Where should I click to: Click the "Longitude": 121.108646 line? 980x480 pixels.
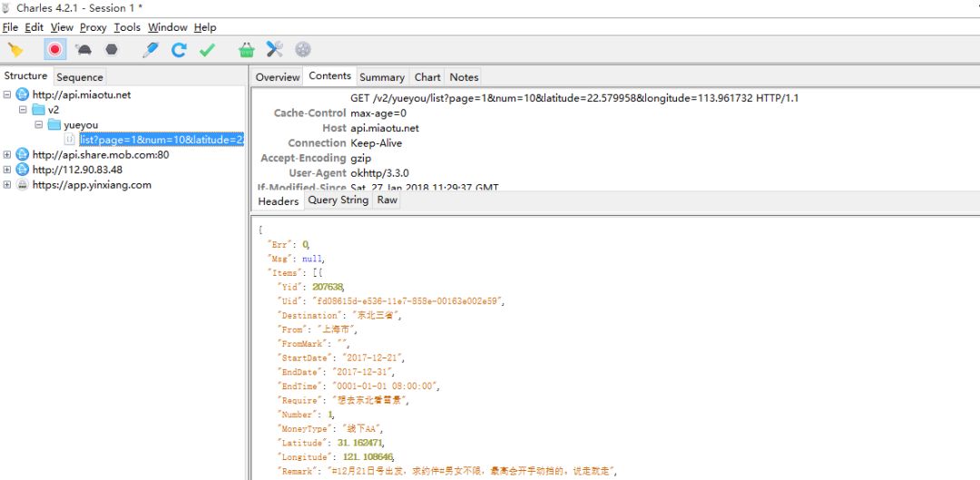point(337,457)
